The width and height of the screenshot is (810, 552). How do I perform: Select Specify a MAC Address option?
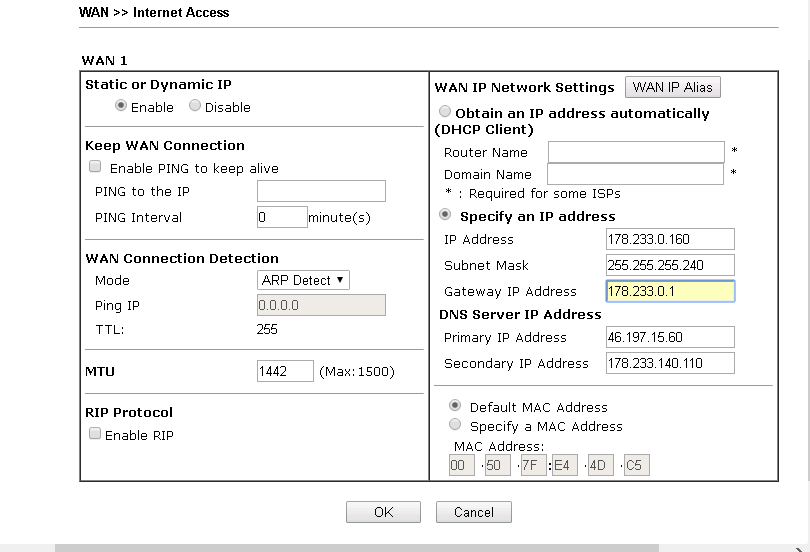tap(456, 426)
